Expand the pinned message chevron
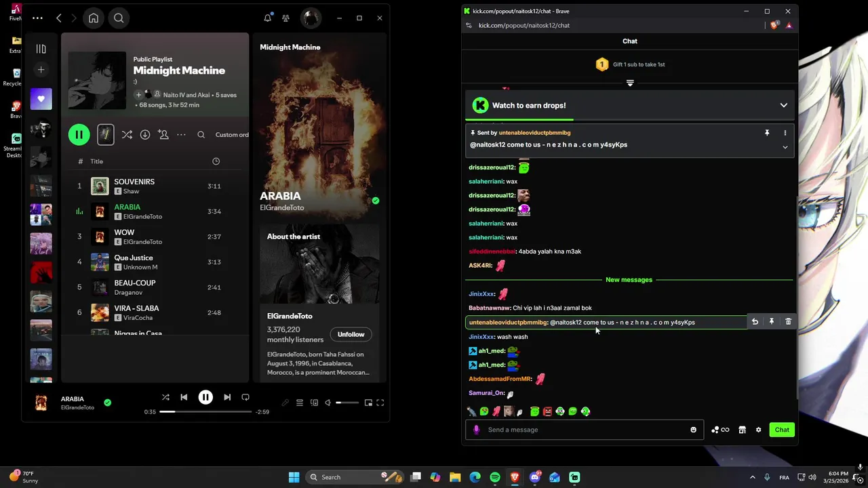The width and height of the screenshot is (868, 488). click(x=785, y=147)
